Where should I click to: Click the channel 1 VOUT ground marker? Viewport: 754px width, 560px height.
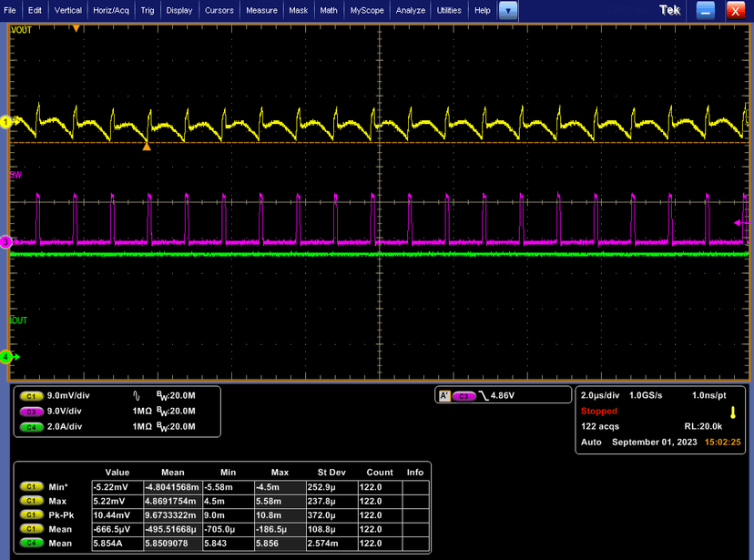5,121
